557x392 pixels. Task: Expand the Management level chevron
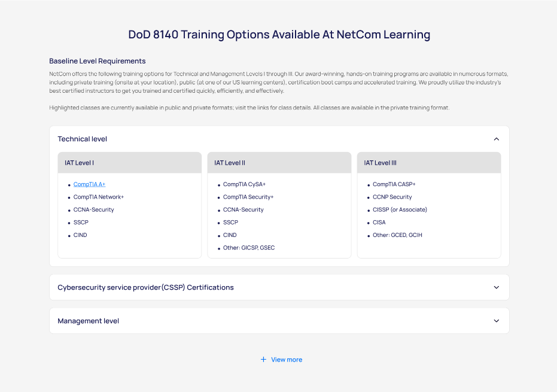tap(496, 321)
